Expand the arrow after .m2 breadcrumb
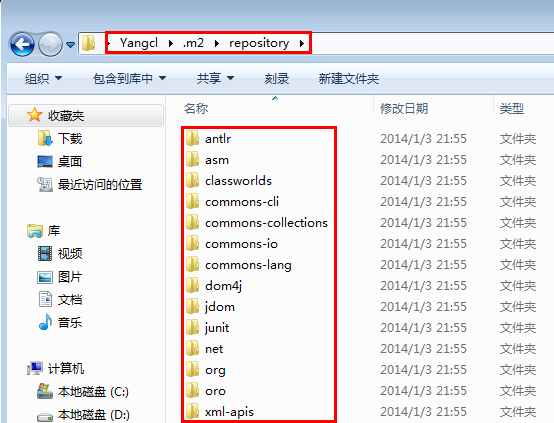This screenshot has width=554, height=423. 217,43
